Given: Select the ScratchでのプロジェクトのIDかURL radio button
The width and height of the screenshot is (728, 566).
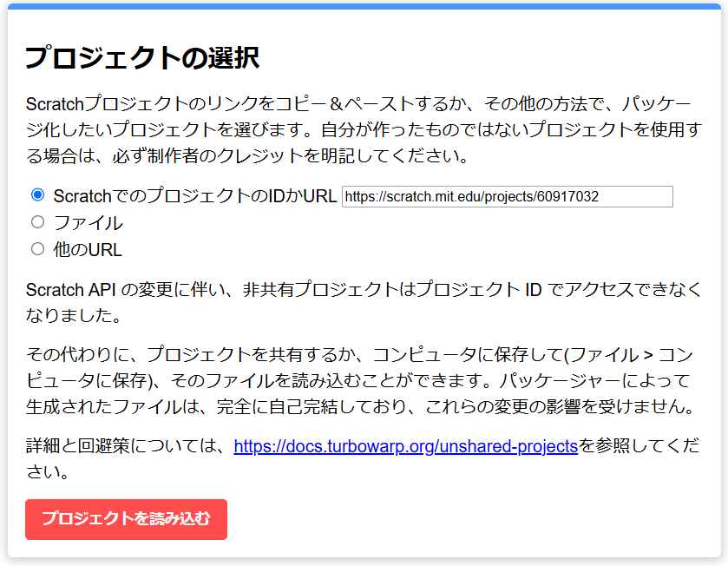Looking at the screenshot, I should pyautogui.click(x=37, y=195).
